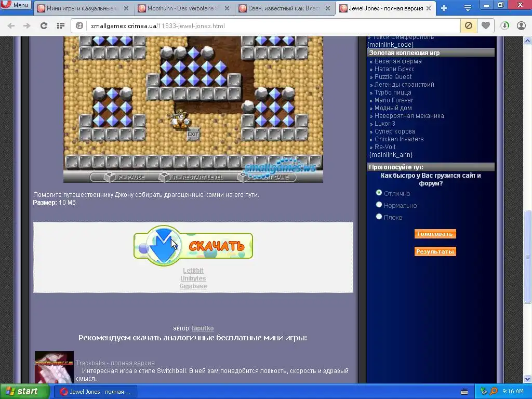Select the Отлично radio option
Viewport: 532px width, 399px height.
(x=379, y=193)
